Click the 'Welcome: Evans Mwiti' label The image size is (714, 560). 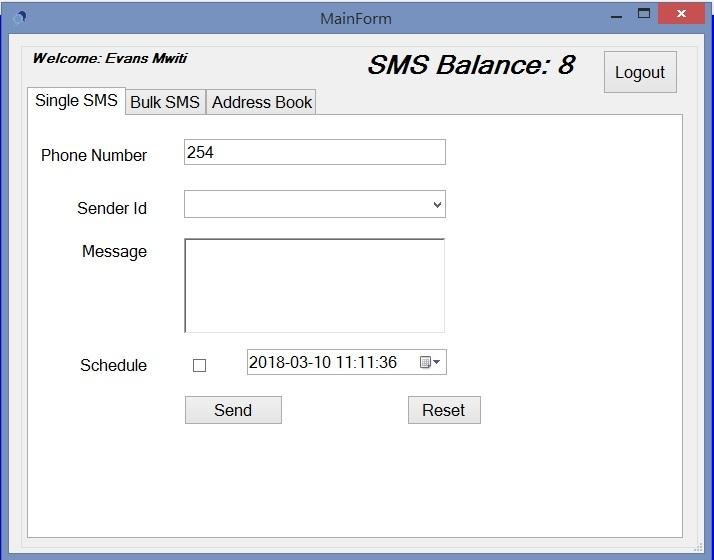tap(110, 58)
